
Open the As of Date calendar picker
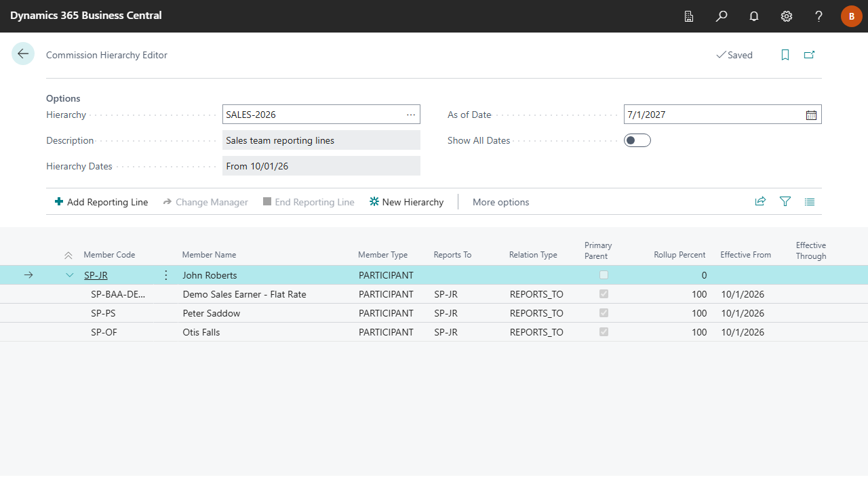811,115
